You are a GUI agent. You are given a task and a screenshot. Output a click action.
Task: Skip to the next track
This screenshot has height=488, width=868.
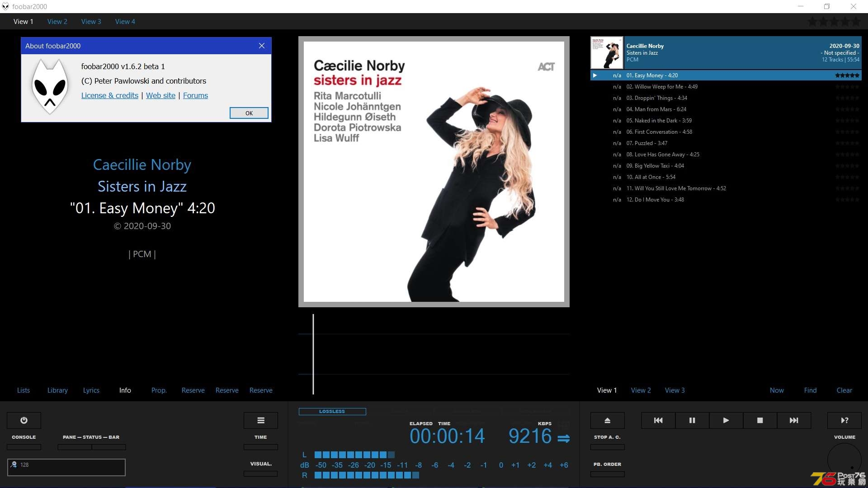tap(794, 420)
